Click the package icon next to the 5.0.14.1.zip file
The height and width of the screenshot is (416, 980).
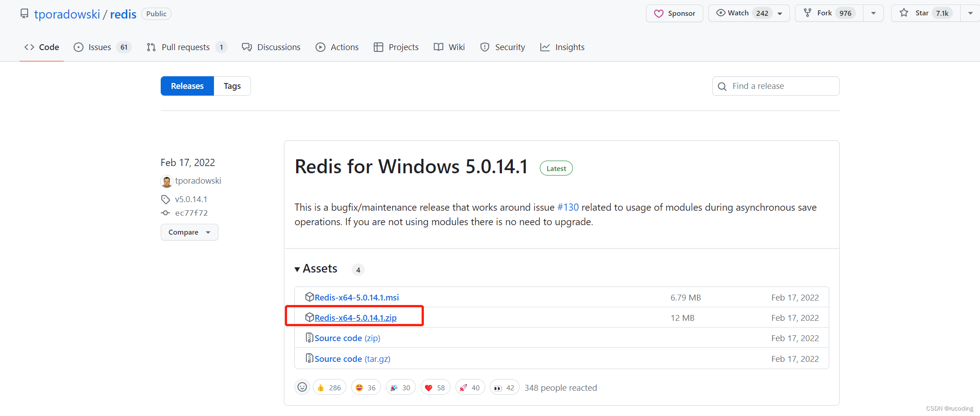click(309, 317)
